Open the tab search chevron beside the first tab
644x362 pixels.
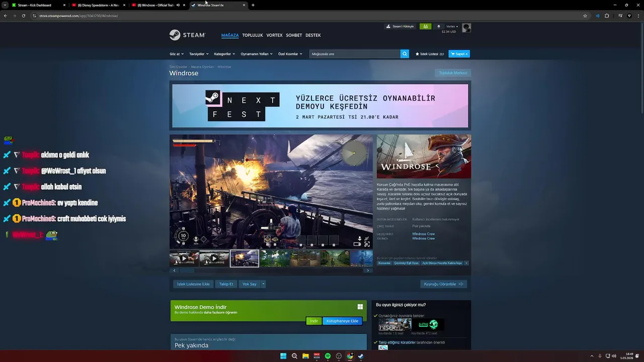click(x=5, y=5)
